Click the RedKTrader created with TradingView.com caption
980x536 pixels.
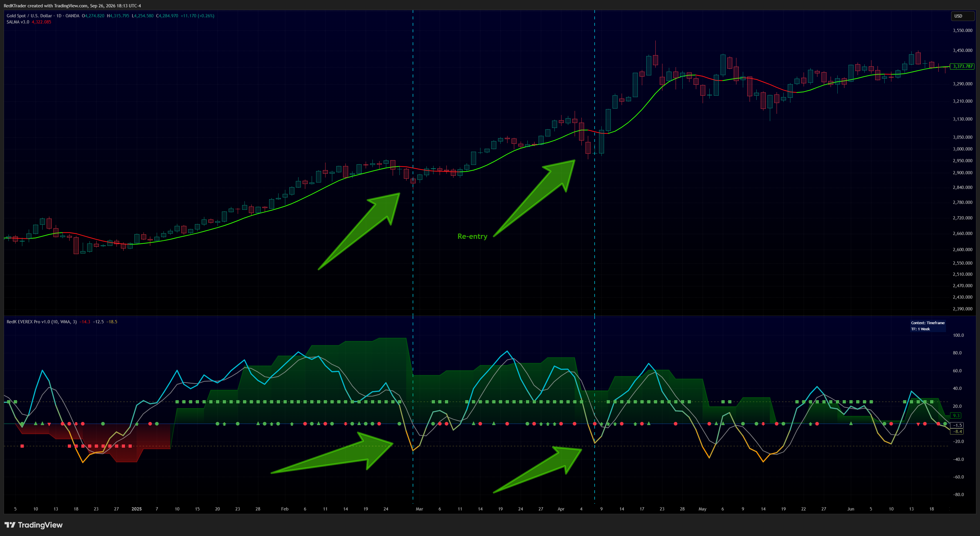tap(72, 6)
